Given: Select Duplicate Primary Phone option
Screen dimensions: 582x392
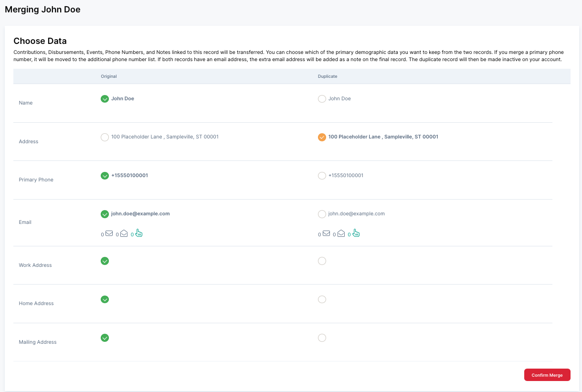Looking at the screenshot, I should [x=322, y=176].
